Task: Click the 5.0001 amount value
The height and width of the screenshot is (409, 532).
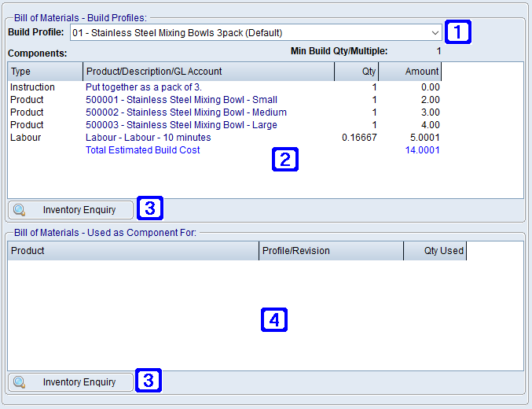Action: (x=425, y=138)
